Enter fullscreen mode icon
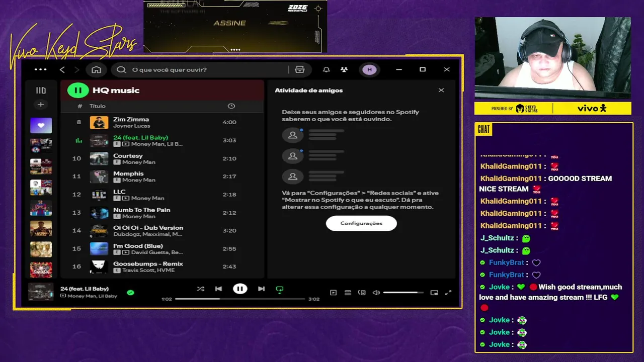The image size is (644, 362). pyautogui.click(x=448, y=293)
